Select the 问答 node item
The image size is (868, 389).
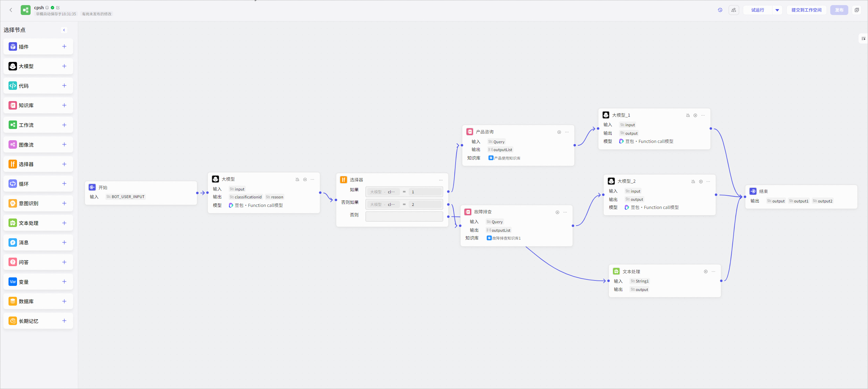[x=38, y=262]
